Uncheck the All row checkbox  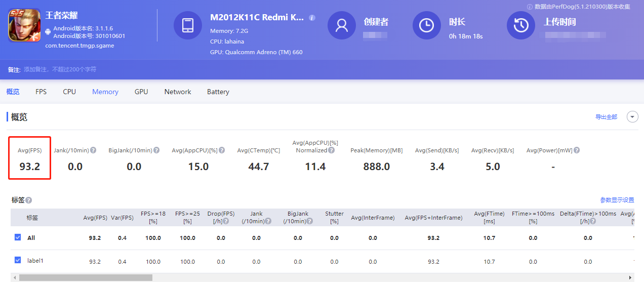(x=18, y=237)
